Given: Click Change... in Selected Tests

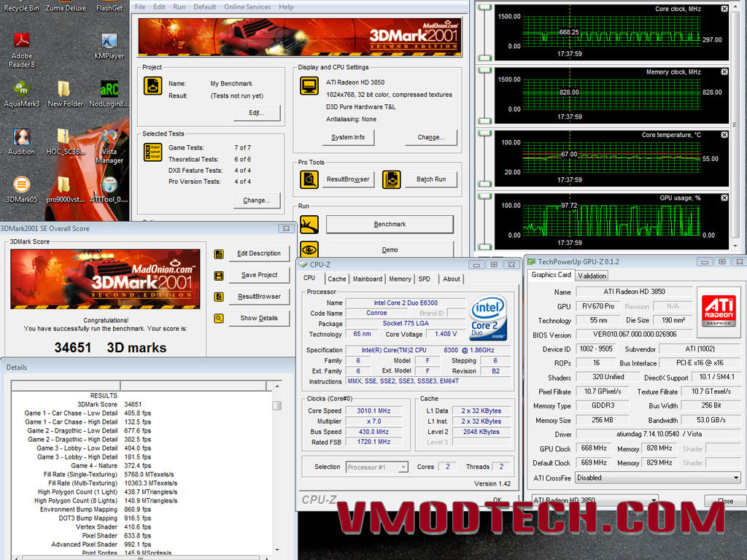Looking at the screenshot, I should (x=257, y=201).
